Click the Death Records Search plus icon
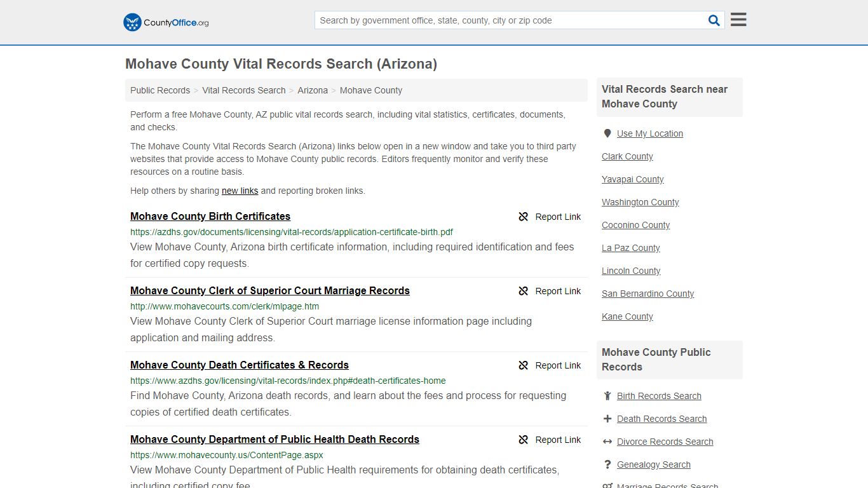Image resolution: width=868 pixels, height=488 pixels. (607, 419)
